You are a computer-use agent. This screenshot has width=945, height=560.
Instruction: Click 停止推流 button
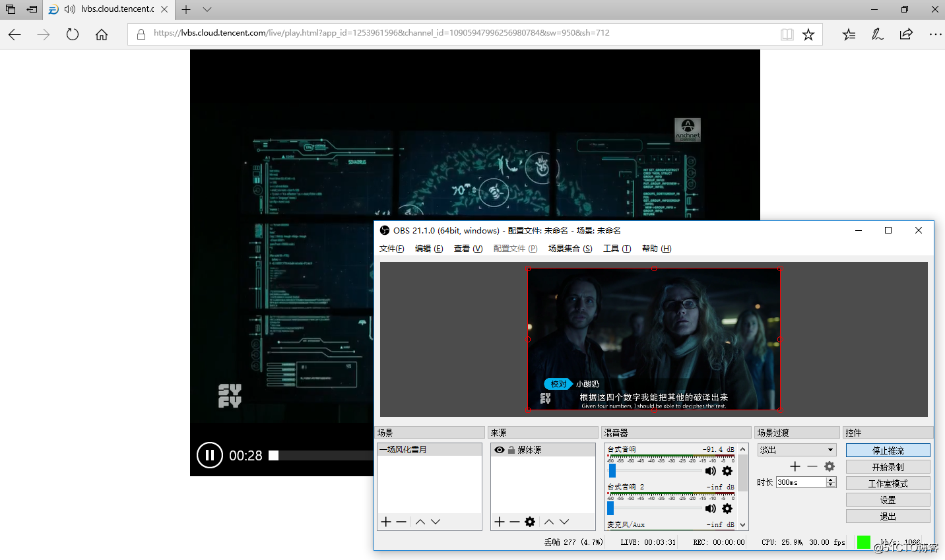click(x=888, y=451)
